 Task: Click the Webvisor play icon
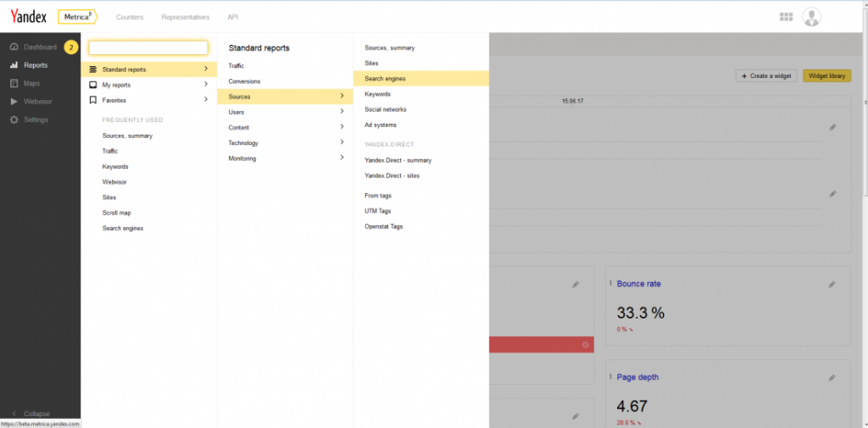14,102
